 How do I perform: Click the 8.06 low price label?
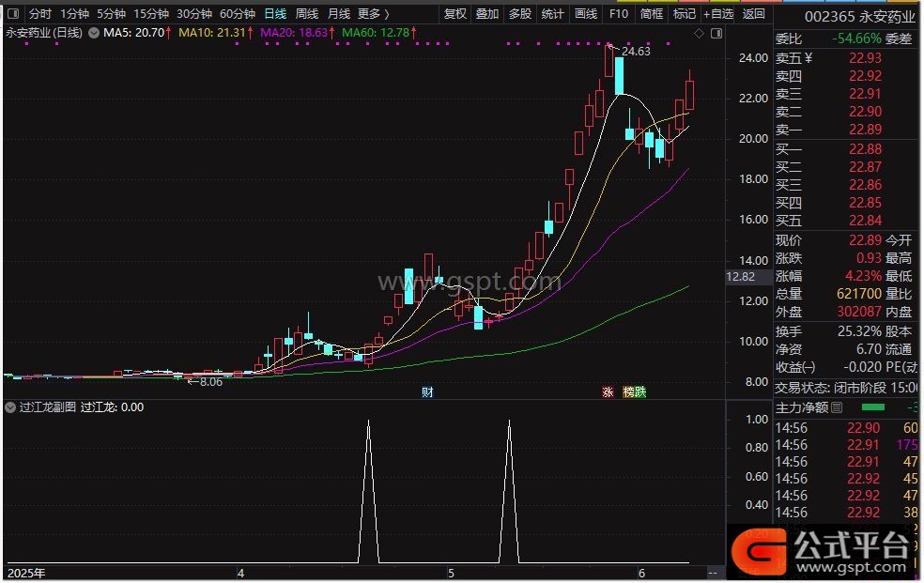(211, 382)
